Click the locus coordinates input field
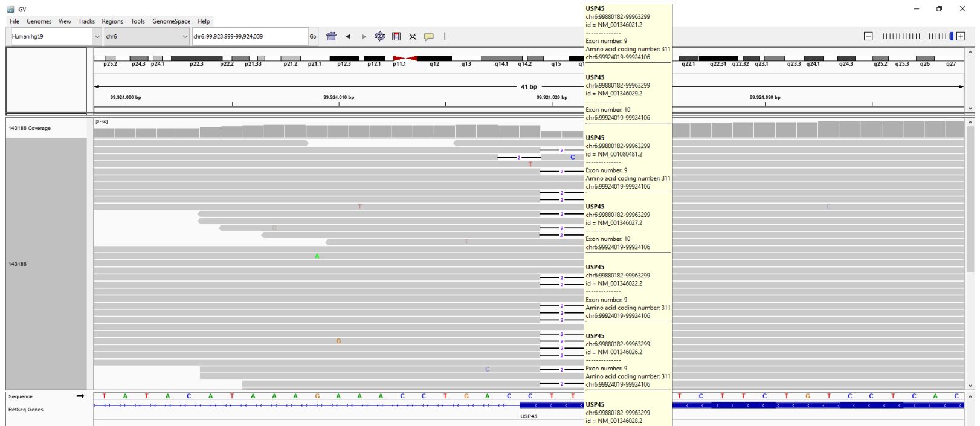Screen dimensions: 980x426 (x=249, y=36)
